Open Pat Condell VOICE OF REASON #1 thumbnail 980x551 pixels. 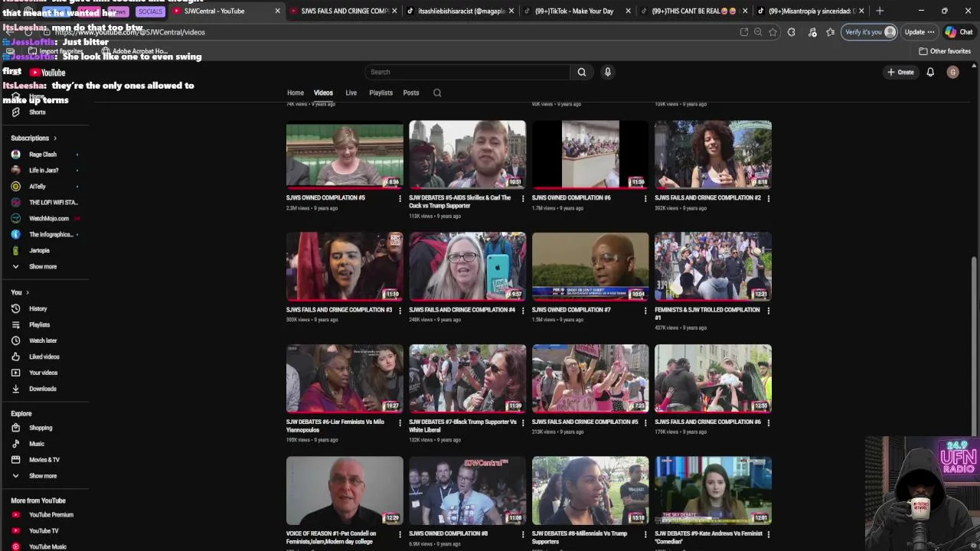coord(345,491)
